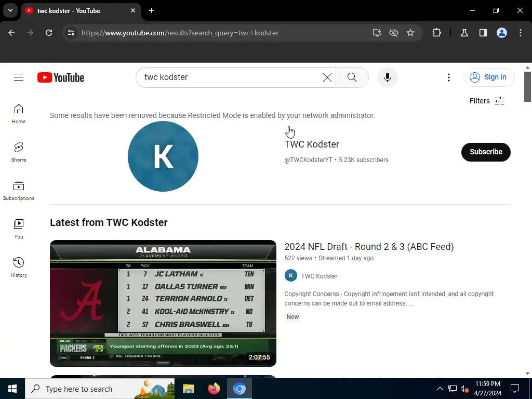Screen dimensions: 532x399
Task: View site information icon in address bar
Action: pyautogui.click(x=71, y=33)
